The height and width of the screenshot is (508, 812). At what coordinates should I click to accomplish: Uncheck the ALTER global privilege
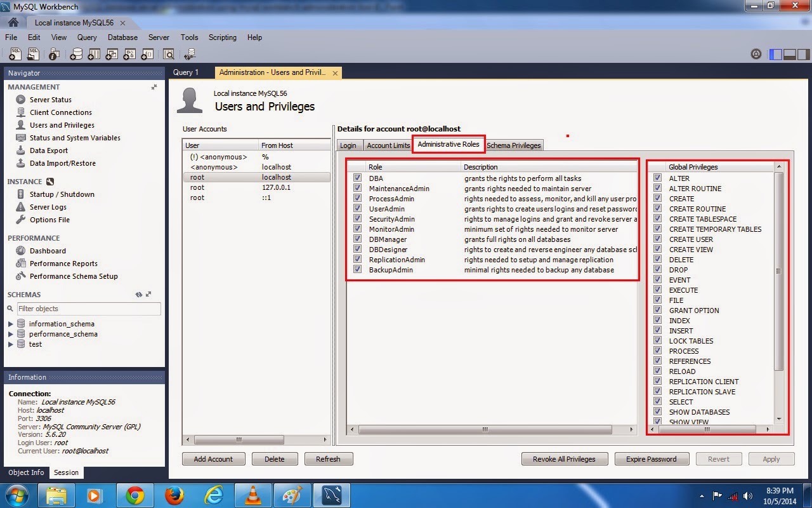pos(658,178)
